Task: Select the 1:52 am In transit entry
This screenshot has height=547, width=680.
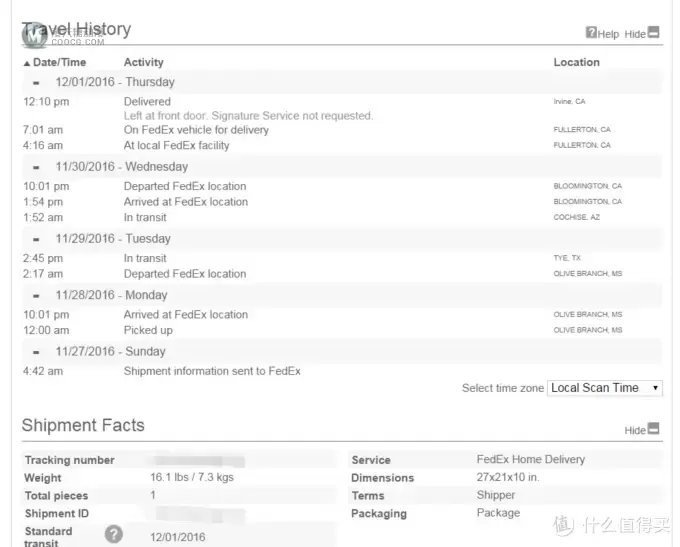Action: pyautogui.click(x=145, y=218)
